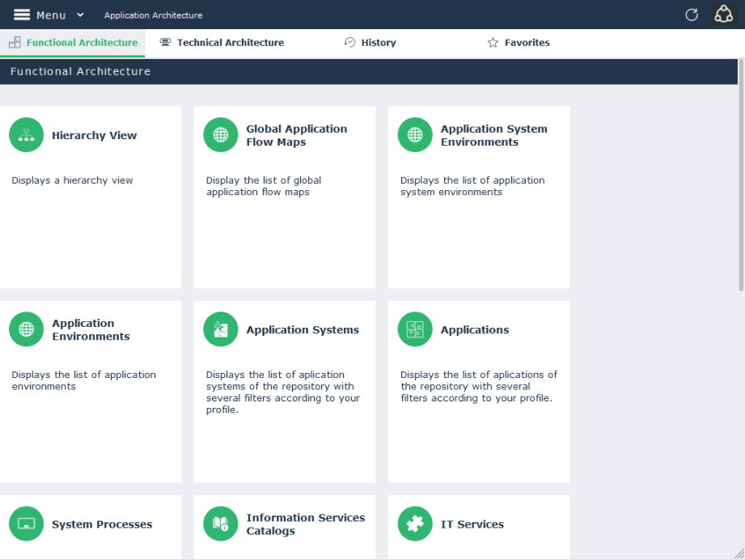Click the Application System Environments globe icon
This screenshot has height=560, width=745.
pyautogui.click(x=415, y=135)
